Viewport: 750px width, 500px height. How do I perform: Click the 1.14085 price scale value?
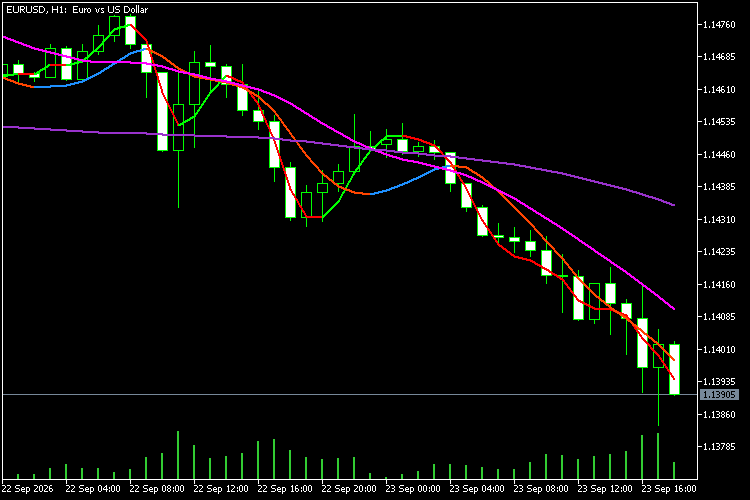[x=719, y=317]
